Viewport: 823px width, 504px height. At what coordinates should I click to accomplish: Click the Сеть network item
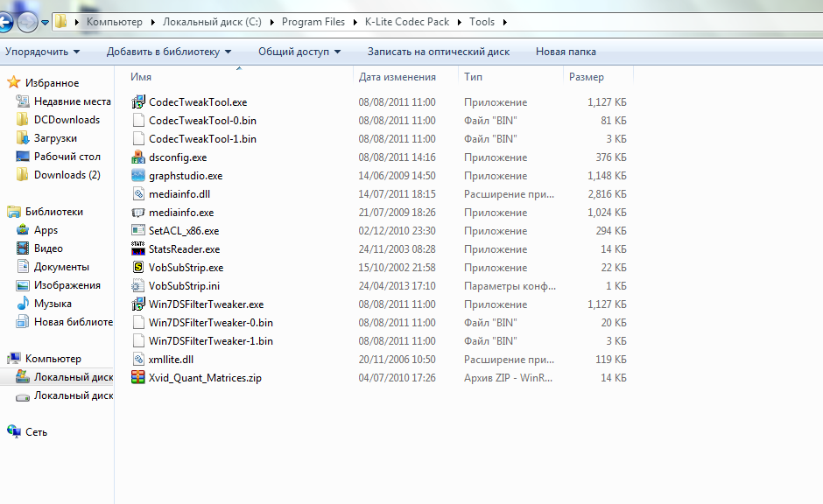(36, 432)
